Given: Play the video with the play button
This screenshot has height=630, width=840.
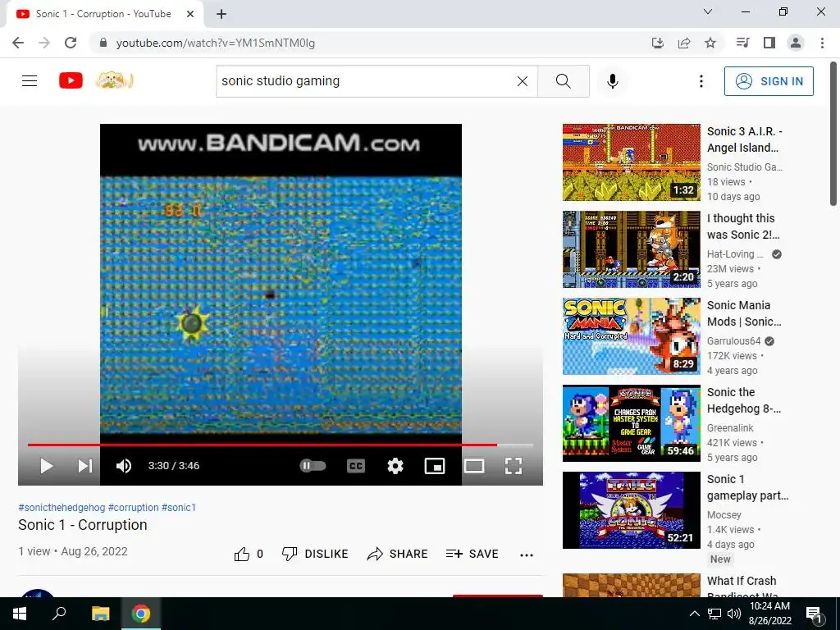Looking at the screenshot, I should click(46, 466).
